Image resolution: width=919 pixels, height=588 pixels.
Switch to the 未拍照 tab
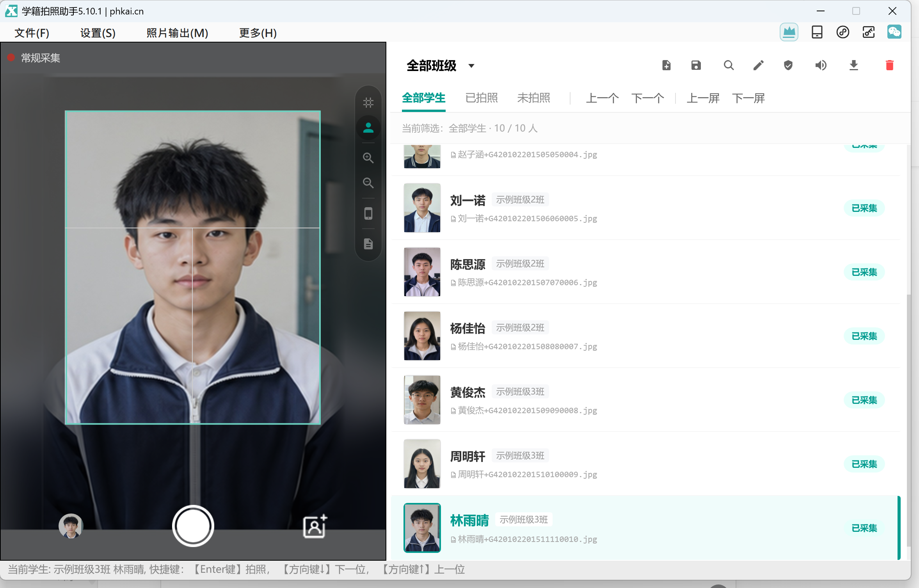[533, 98]
